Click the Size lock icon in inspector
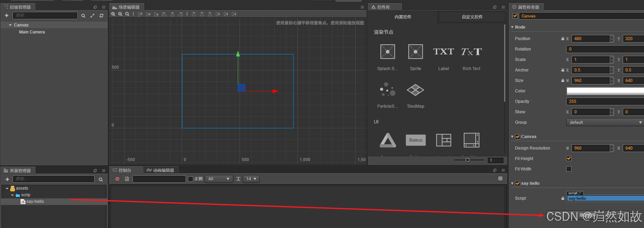644x228 pixels. pos(562,81)
